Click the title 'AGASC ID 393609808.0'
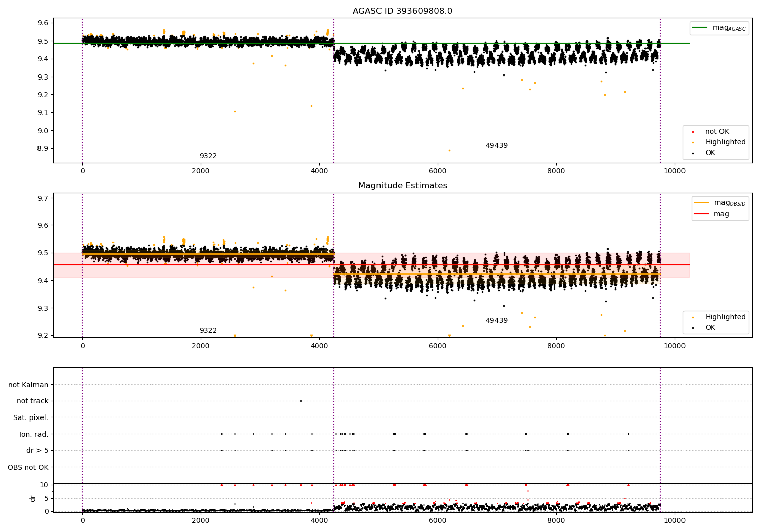This screenshot has width=760, height=532. [x=402, y=11]
